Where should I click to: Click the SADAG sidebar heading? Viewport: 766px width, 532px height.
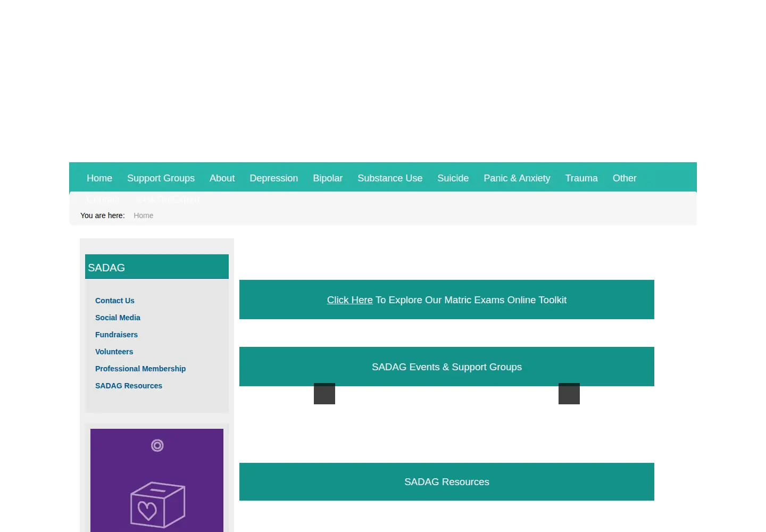coord(157,267)
